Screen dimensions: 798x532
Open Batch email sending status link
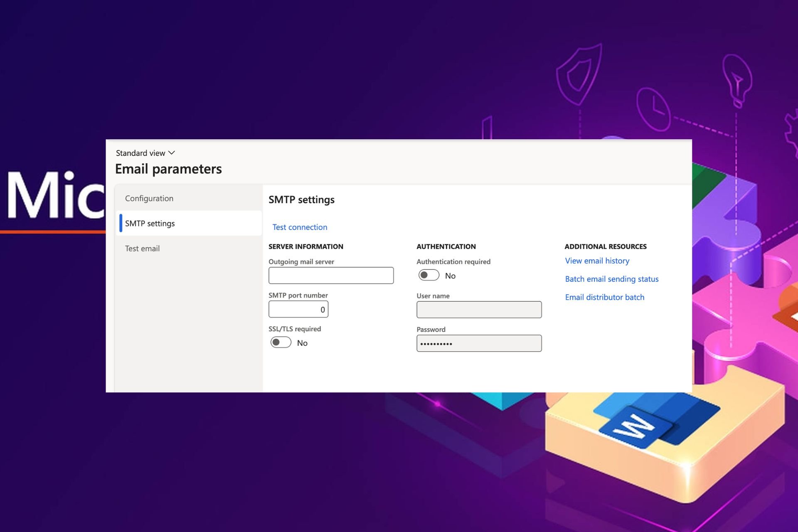coord(612,279)
